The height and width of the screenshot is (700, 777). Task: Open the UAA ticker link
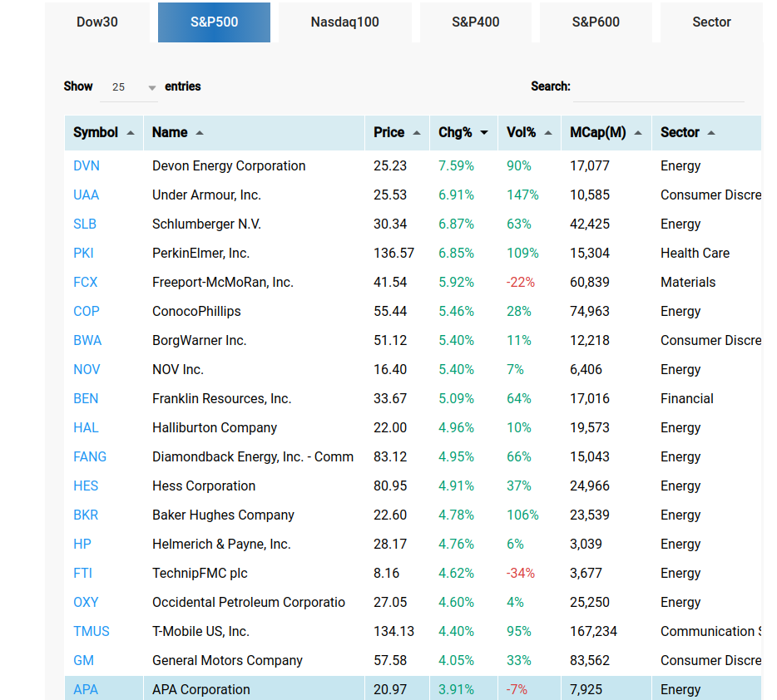coord(87,195)
